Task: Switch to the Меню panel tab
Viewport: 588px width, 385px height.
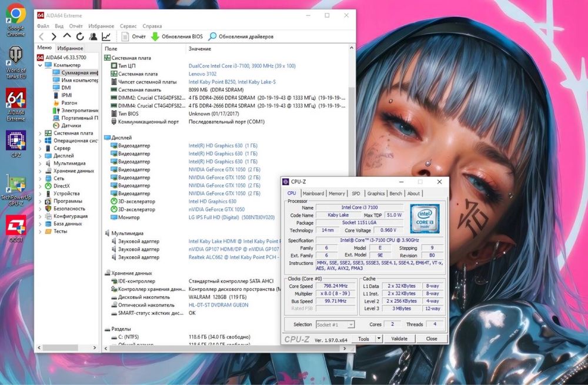Action: pyautogui.click(x=44, y=48)
